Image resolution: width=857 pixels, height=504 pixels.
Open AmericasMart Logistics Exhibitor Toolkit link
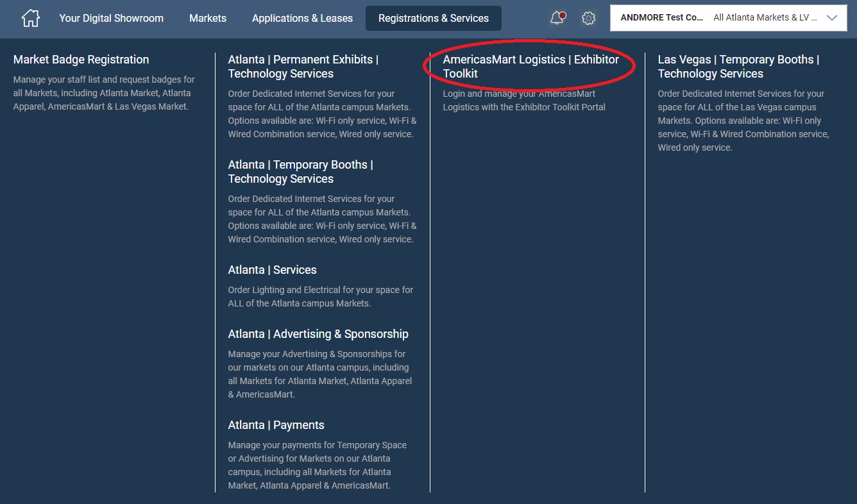[x=531, y=67]
